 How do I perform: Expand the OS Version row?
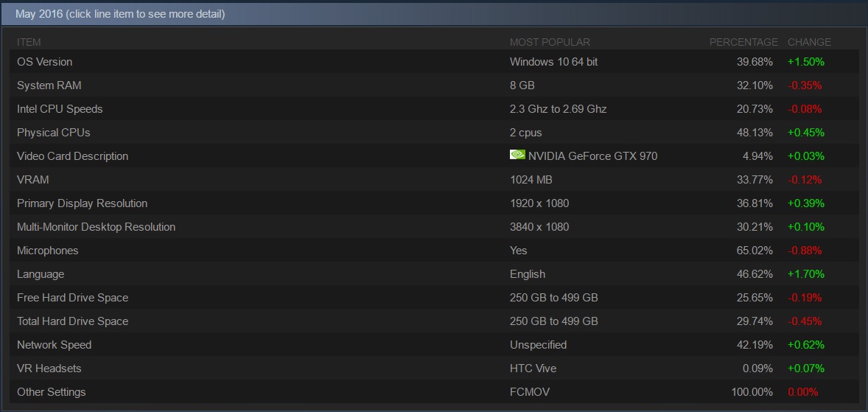(x=45, y=62)
